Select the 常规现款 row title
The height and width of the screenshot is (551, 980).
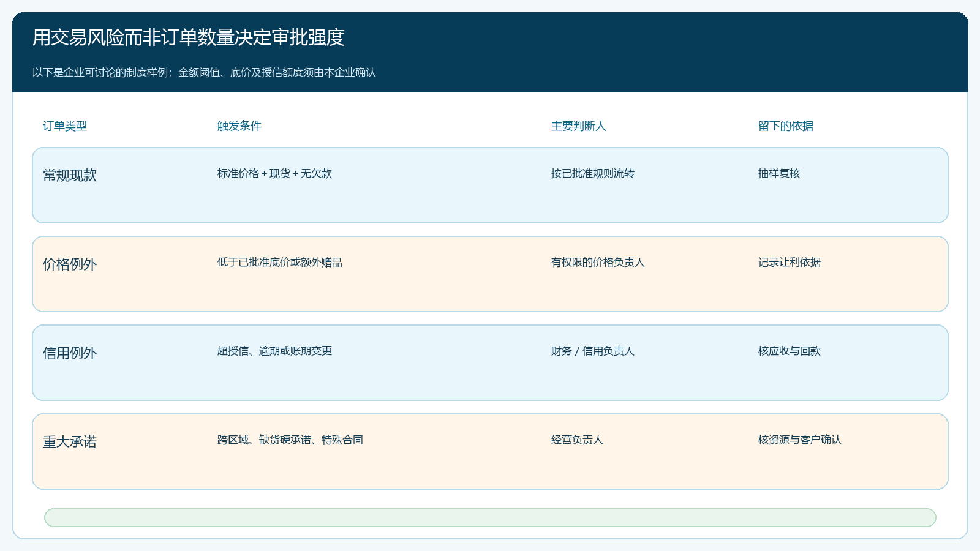70,175
